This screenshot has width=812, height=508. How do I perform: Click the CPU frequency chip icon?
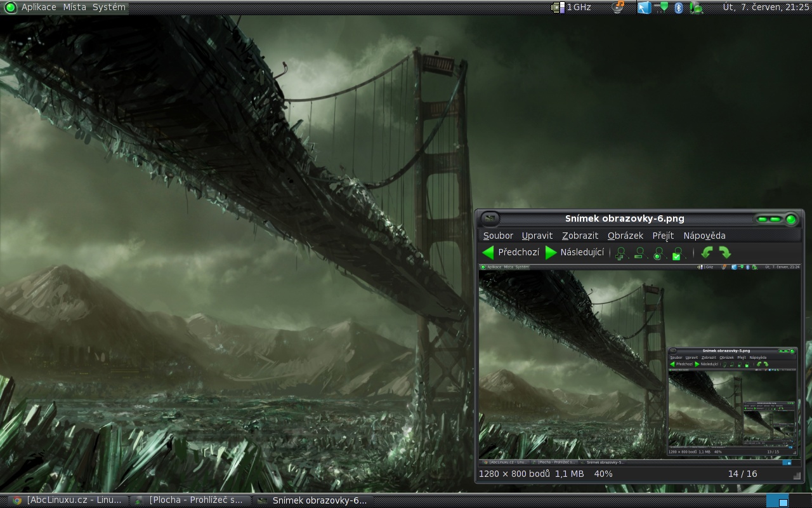558,7
